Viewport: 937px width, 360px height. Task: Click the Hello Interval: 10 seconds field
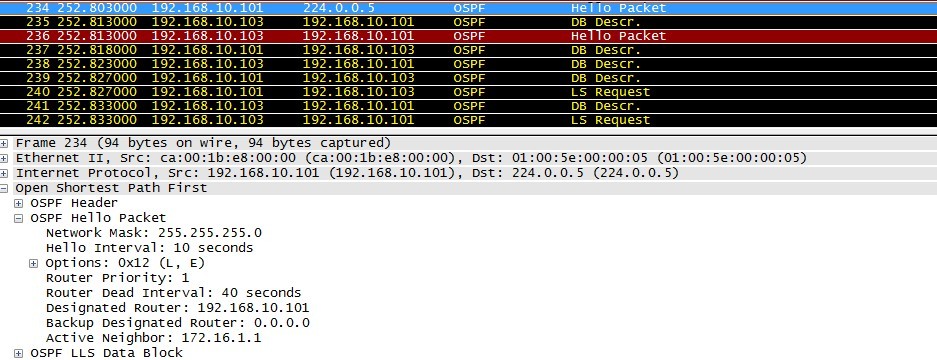tap(149, 248)
